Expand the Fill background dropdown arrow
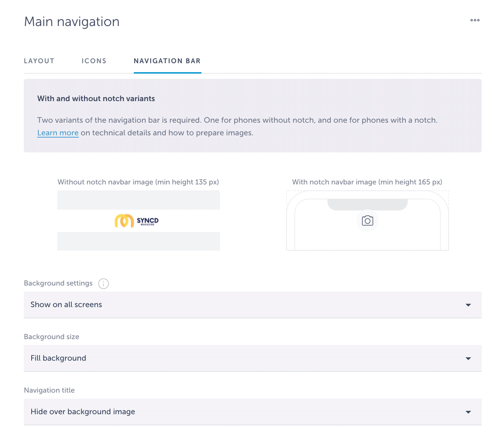This screenshot has height=438, width=504. (468, 358)
